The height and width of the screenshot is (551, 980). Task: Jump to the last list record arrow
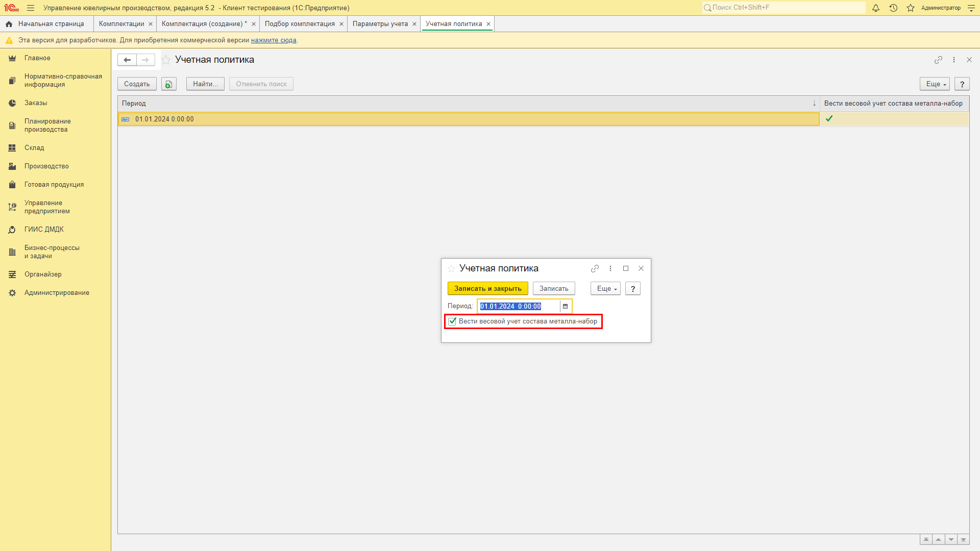pos(963,540)
